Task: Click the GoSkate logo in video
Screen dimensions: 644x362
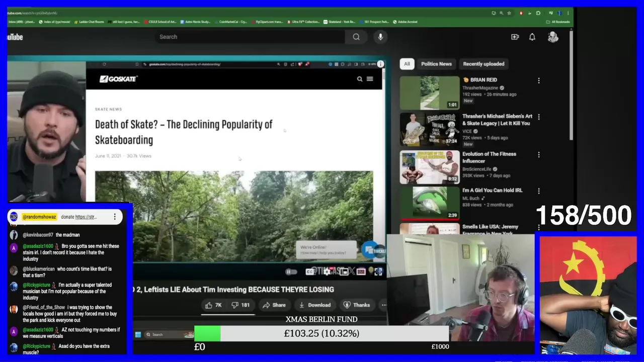Action: pyautogui.click(x=118, y=79)
